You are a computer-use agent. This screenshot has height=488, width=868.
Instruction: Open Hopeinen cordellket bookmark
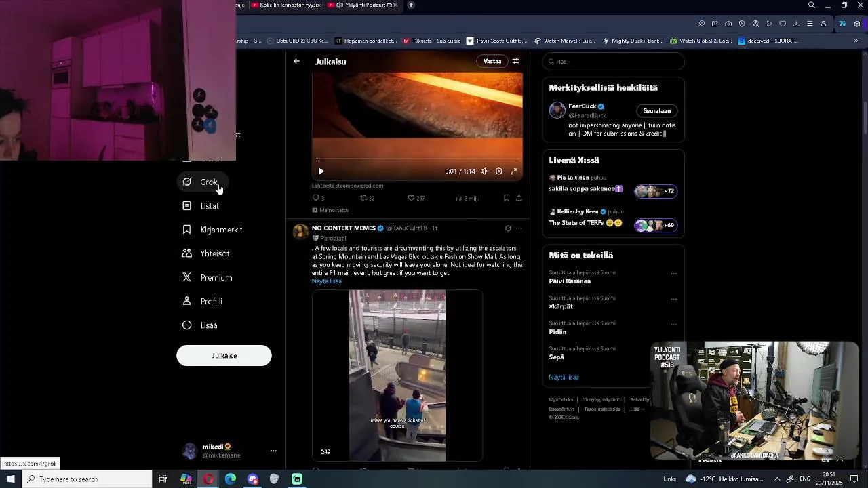(x=366, y=41)
